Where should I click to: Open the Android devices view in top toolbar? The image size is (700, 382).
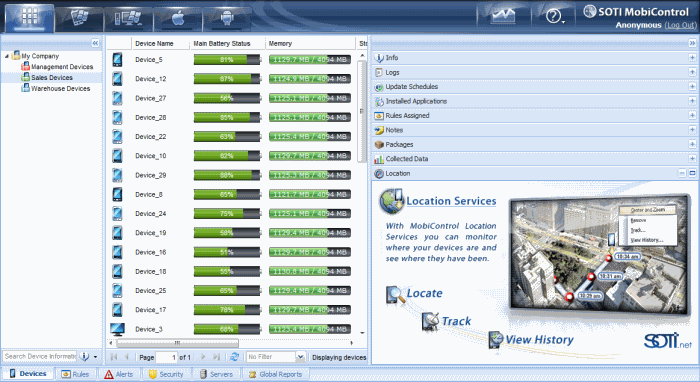tap(227, 18)
